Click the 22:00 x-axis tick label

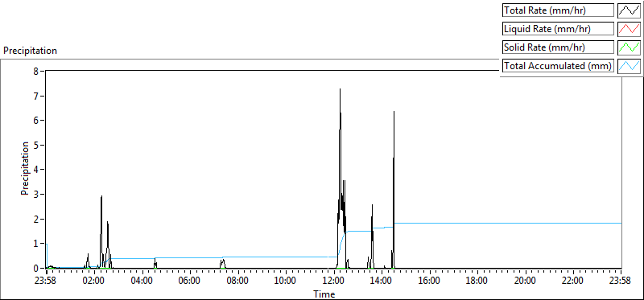pos(573,282)
